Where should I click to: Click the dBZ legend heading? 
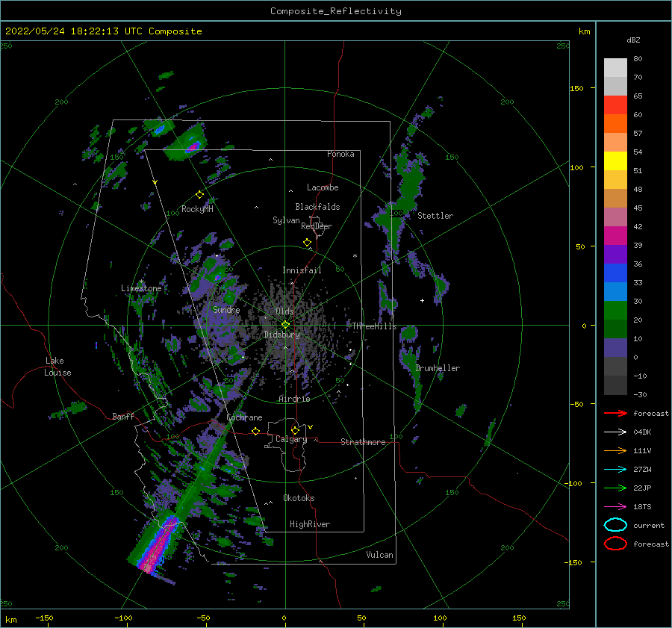pyautogui.click(x=633, y=40)
